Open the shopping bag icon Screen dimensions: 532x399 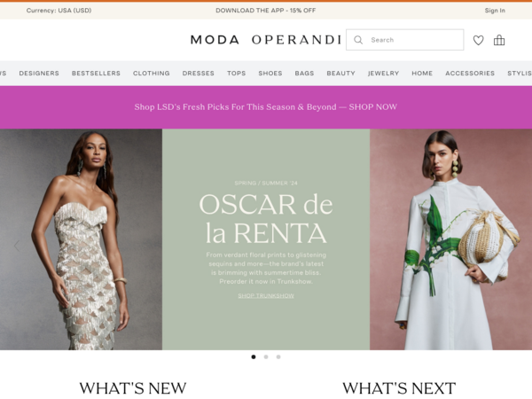499,40
